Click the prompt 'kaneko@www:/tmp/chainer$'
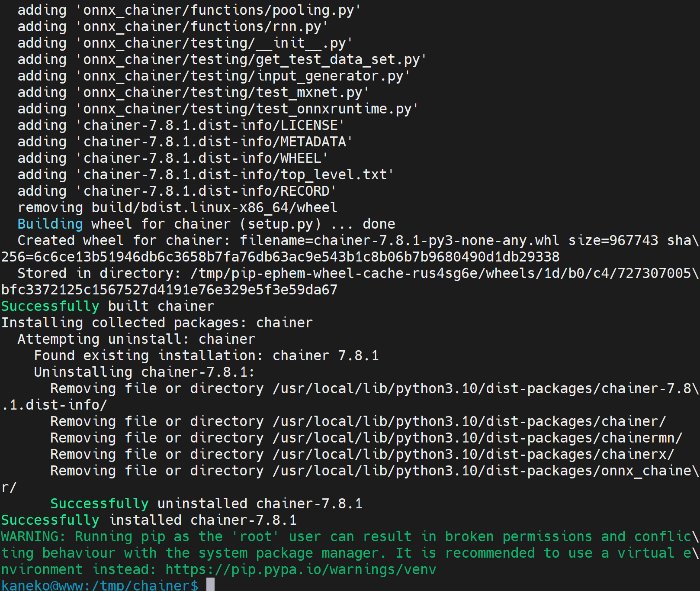Viewport: 700px width, 591px height. 100,585
